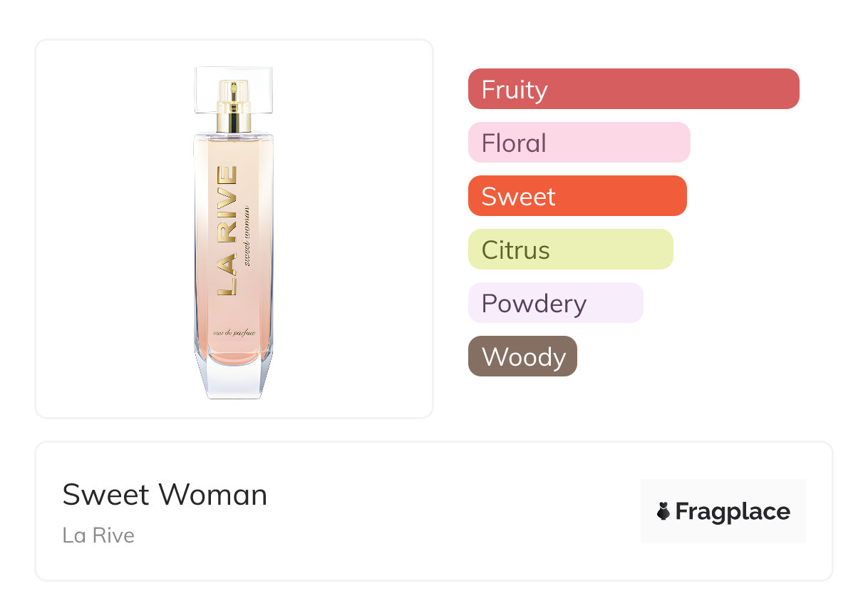Open the Fragplace wordmark link

tap(733, 511)
